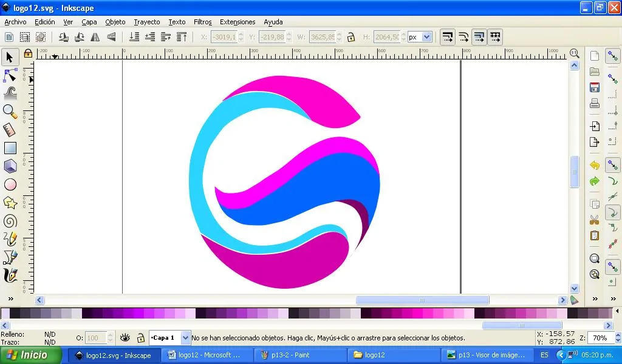Select the Spiral tool
The width and height of the screenshot is (622, 364).
10,221
